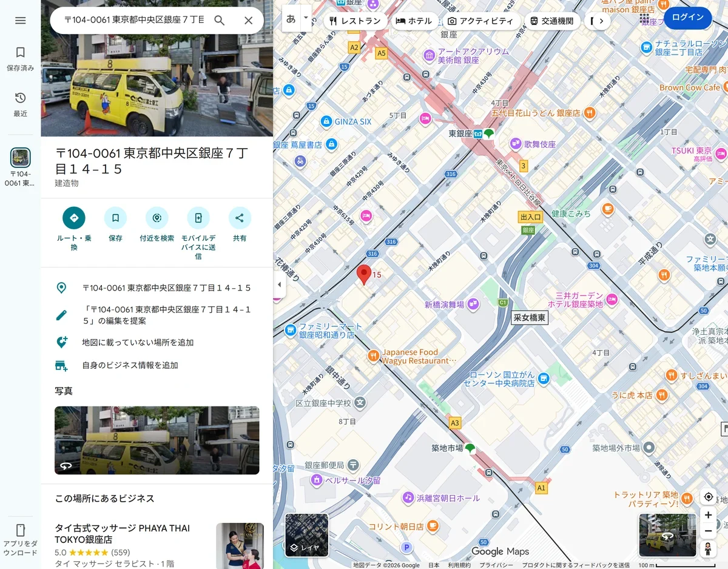Viewport: 728px width, 569px height.
Task: Select 新橋演舞場 marker
Action: pyautogui.click(x=473, y=303)
